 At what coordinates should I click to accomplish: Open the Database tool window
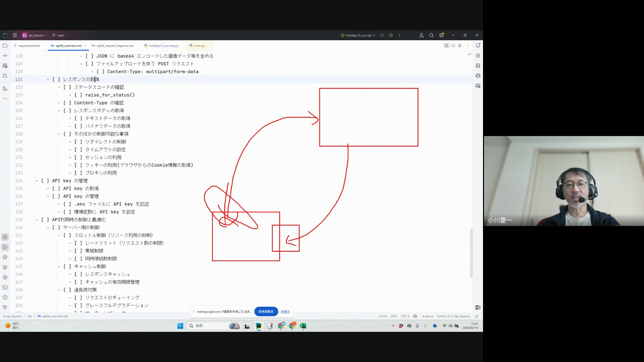(x=478, y=66)
